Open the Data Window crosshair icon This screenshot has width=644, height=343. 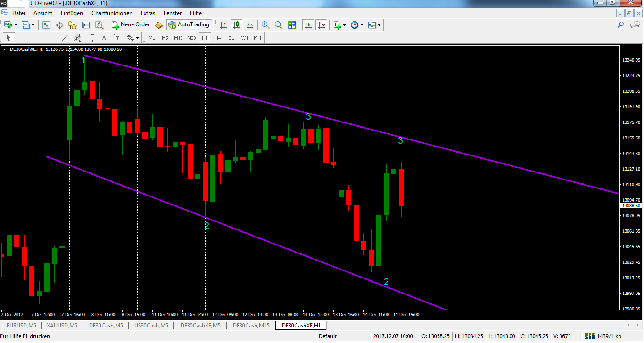tap(59, 24)
